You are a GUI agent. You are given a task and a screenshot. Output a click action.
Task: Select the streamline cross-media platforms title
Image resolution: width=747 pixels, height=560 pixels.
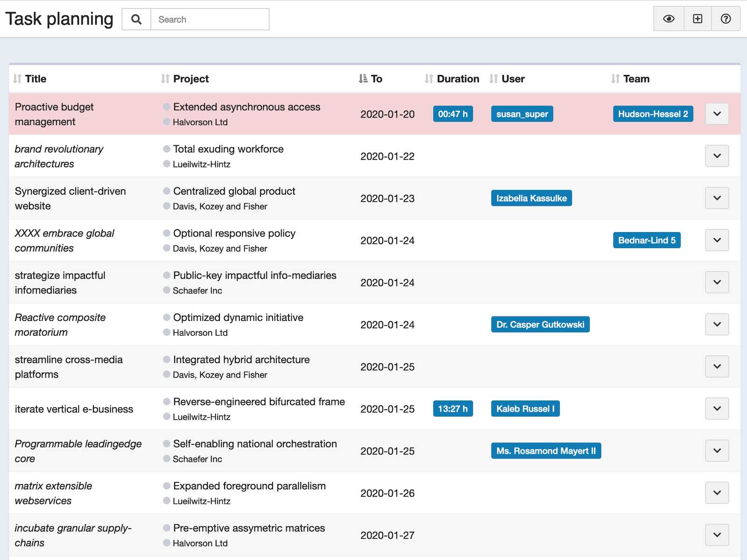tap(69, 367)
